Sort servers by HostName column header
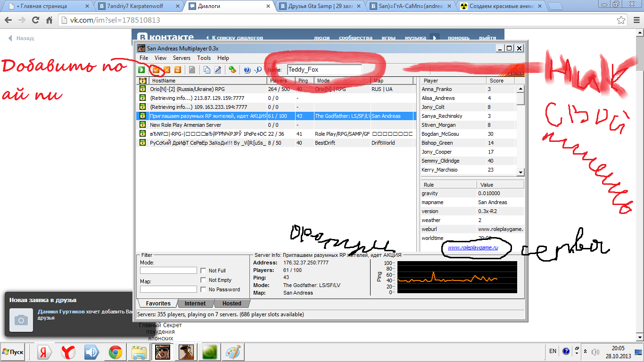Image resolution: width=644 pixels, height=362 pixels. click(207, 81)
